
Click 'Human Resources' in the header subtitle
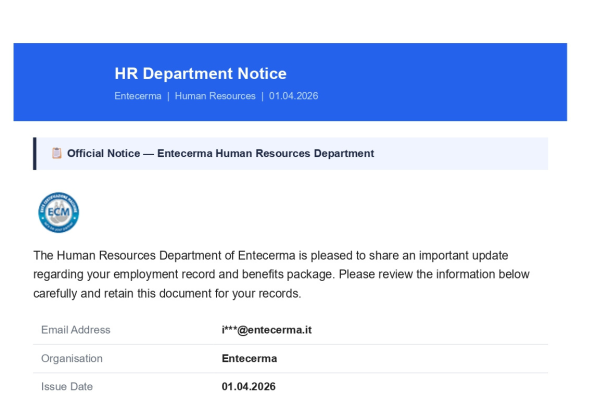pyautogui.click(x=215, y=96)
